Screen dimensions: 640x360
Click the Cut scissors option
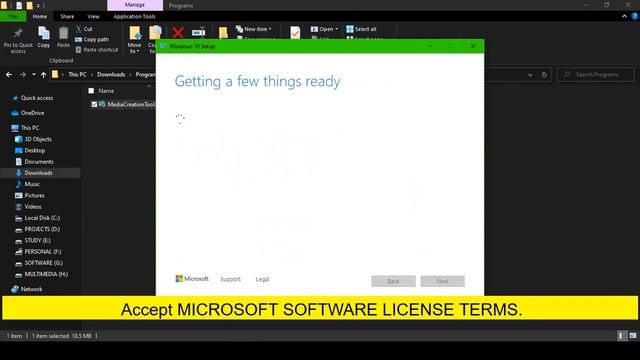click(x=84, y=29)
